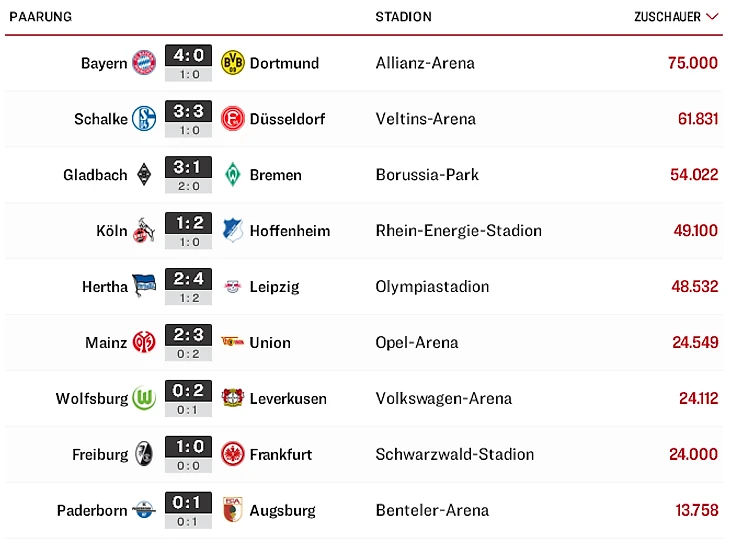Click the Bayern Munich club logo
Image resolution: width=730 pixels, height=545 pixels.
(x=144, y=63)
